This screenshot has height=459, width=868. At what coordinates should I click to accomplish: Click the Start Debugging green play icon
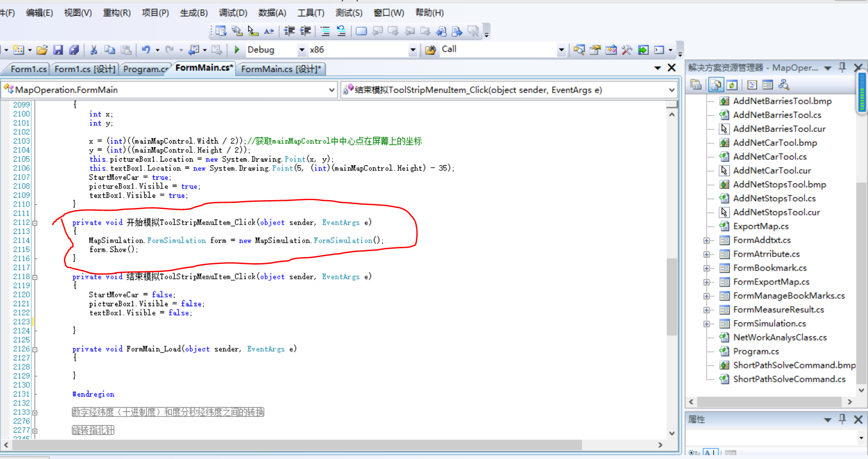[x=237, y=50]
